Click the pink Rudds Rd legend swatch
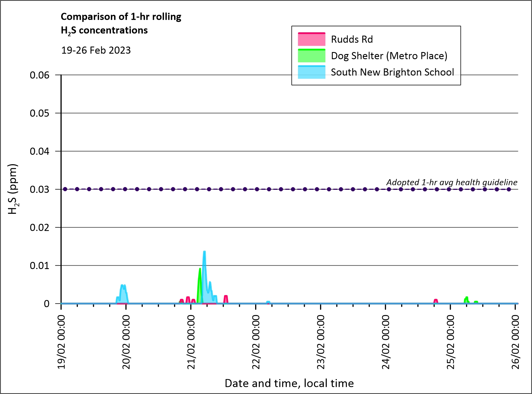 pos(311,39)
